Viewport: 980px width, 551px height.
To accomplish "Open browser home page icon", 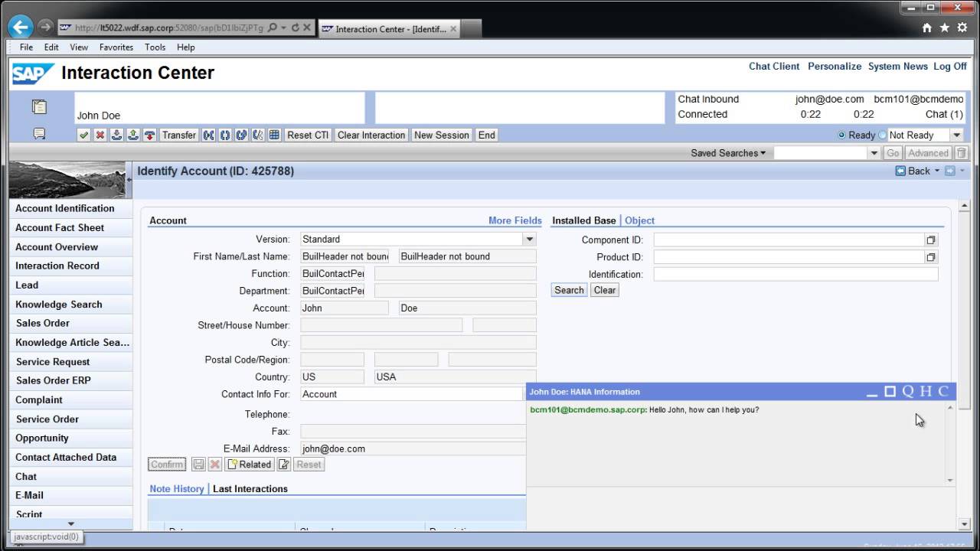I will 927,28.
